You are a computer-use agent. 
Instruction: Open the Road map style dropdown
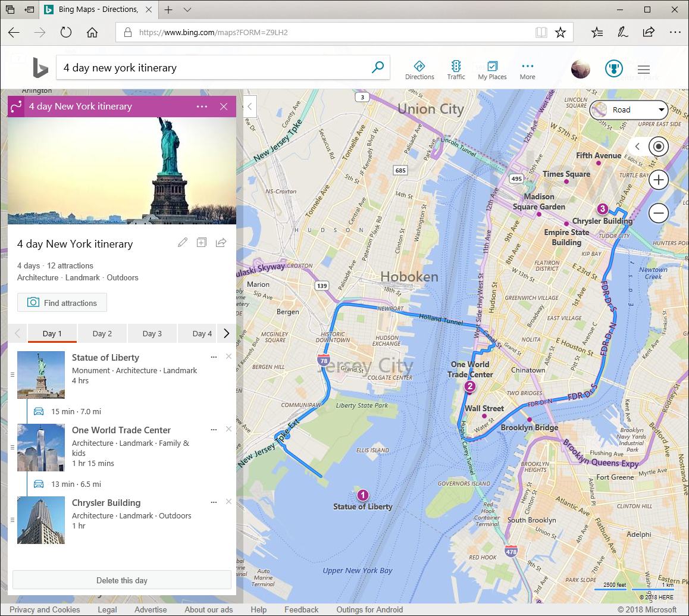click(629, 110)
